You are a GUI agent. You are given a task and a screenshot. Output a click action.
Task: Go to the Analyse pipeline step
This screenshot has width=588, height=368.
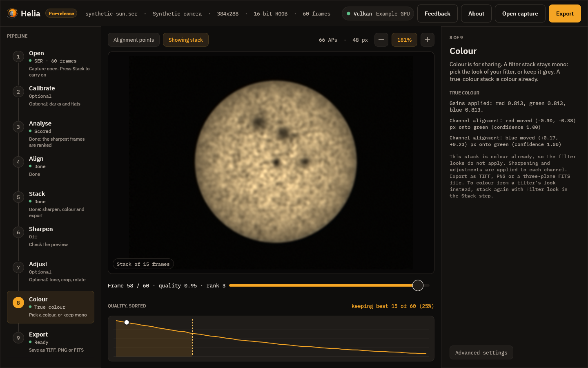pyautogui.click(x=51, y=134)
